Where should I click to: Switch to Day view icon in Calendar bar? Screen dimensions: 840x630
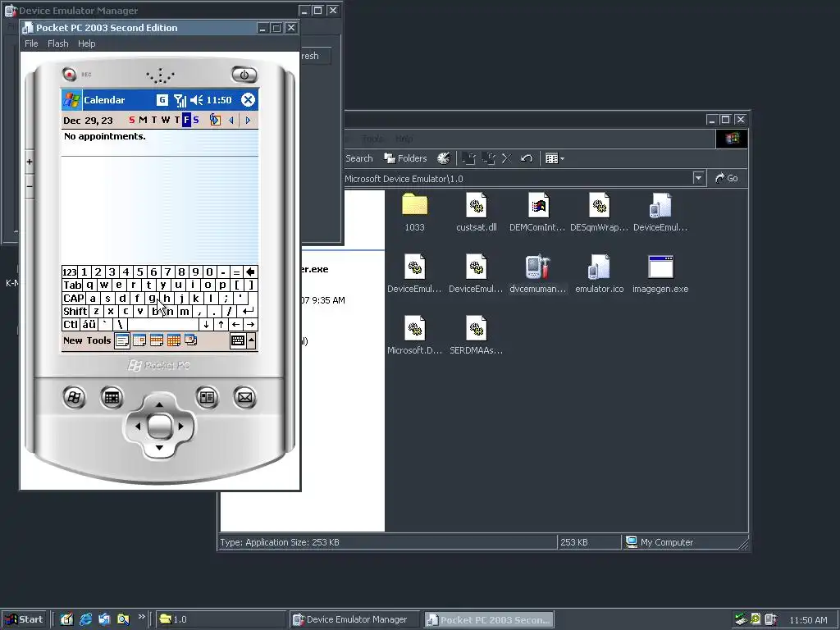click(x=139, y=340)
